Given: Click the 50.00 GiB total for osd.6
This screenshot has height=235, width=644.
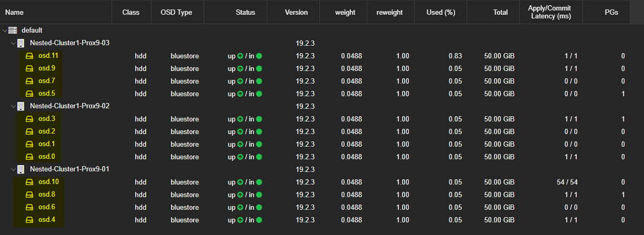Looking at the screenshot, I should point(499,207).
